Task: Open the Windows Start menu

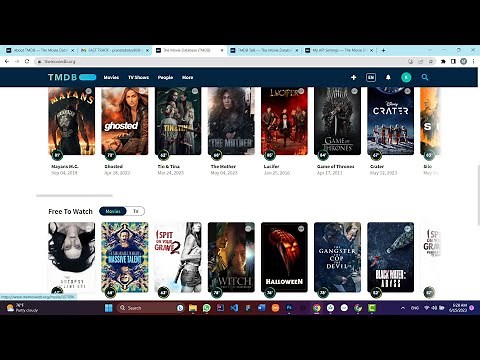Action: [x=109, y=308]
